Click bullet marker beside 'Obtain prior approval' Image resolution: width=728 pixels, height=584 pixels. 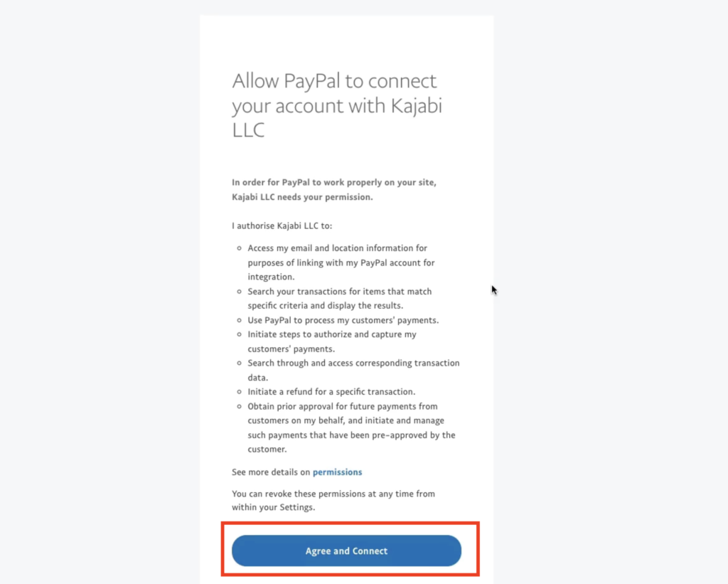click(x=239, y=406)
